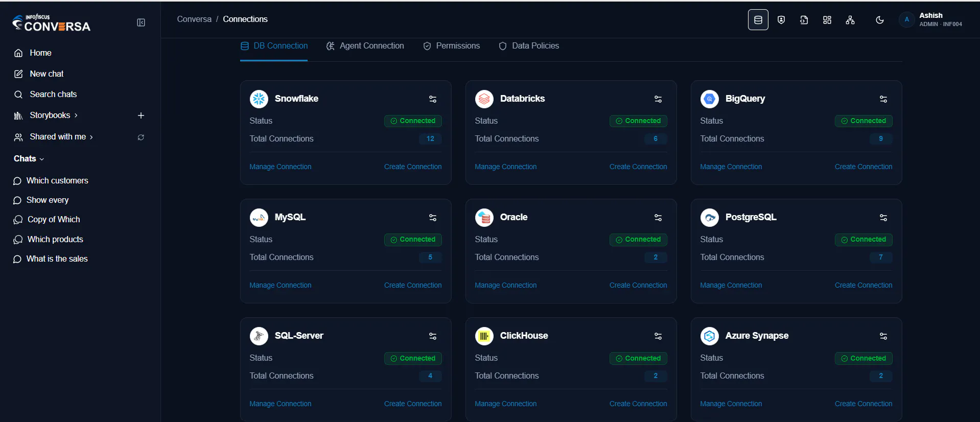Click Manage Connection for Databricks
The width and height of the screenshot is (980, 422).
pyautogui.click(x=506, y=167)
